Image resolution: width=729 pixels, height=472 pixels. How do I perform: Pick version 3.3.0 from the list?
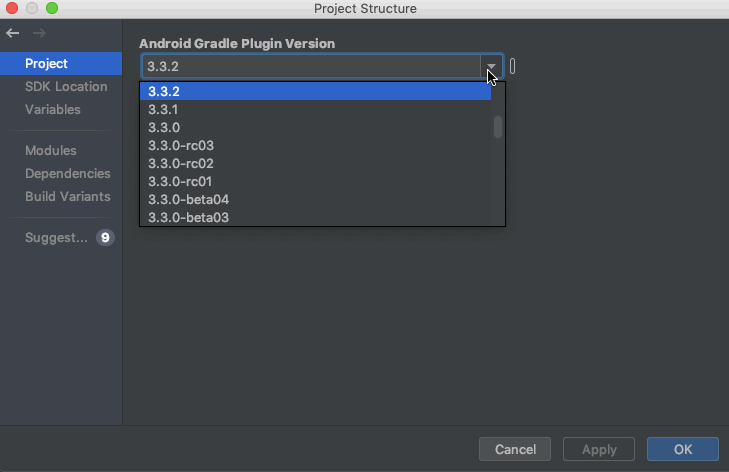tap(315, 127)
